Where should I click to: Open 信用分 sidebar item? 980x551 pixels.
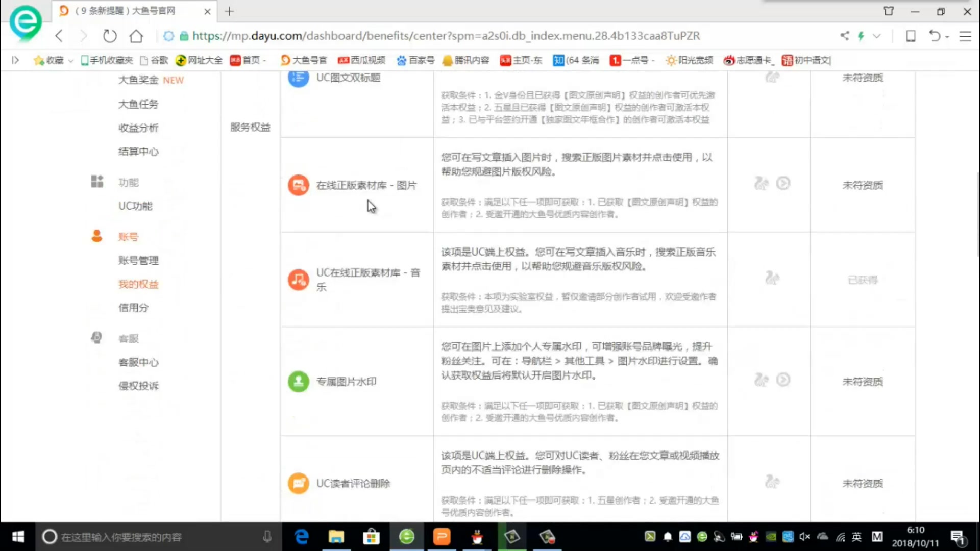point(133,308)
